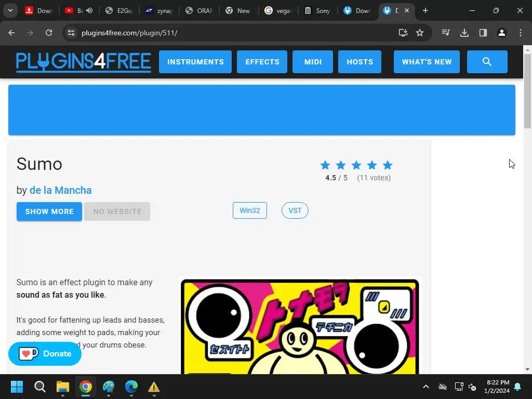Close the active Plugins4Free tab

click(407, 10)
